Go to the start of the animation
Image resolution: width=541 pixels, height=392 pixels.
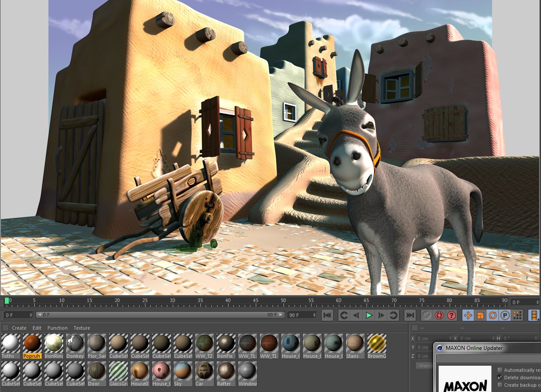pos(327,315)
